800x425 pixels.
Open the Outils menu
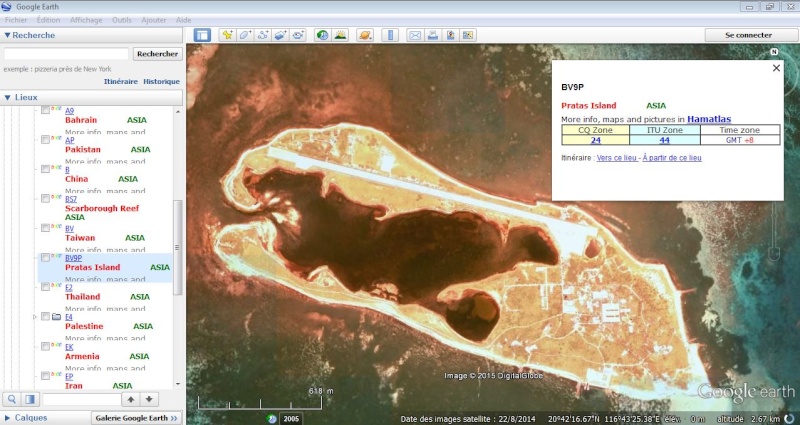coord(122,20)
